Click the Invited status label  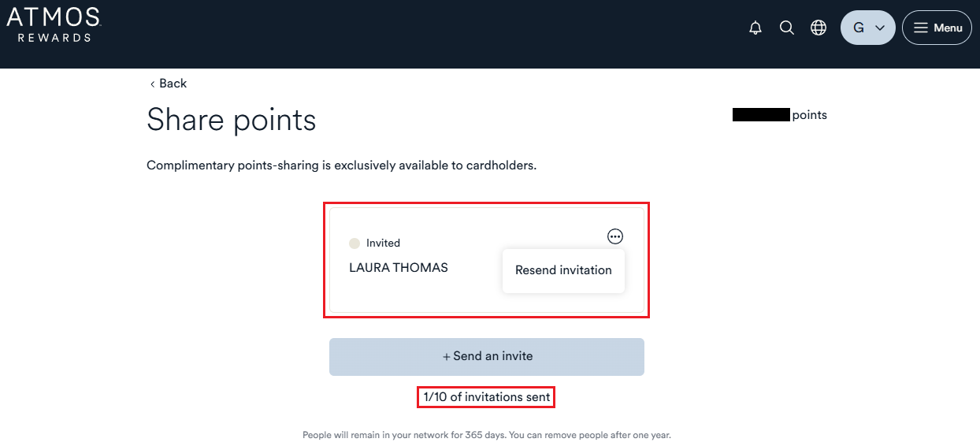[383, 243]
